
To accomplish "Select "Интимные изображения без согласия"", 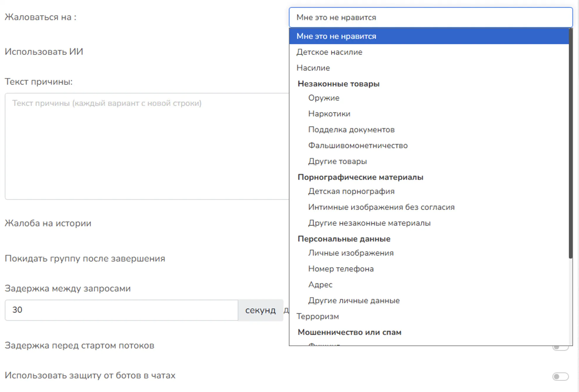I will coord(381,207).
